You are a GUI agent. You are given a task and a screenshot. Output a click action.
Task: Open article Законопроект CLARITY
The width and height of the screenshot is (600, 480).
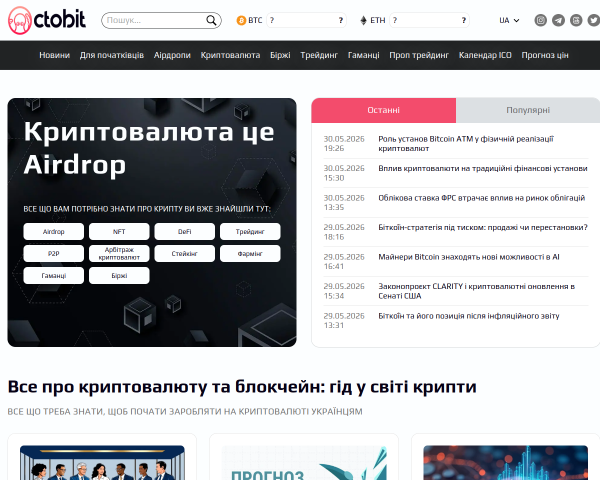coord(476,291)
